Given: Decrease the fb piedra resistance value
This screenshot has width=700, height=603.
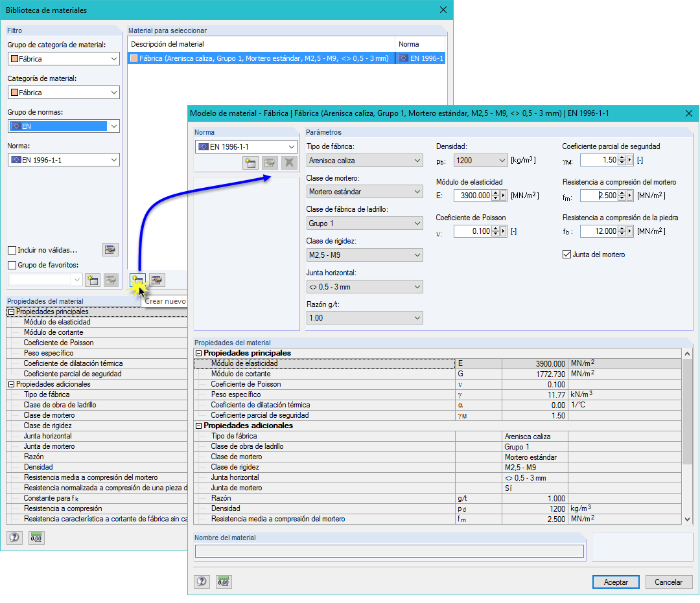Looking at the screenshot, I should 622,234.
